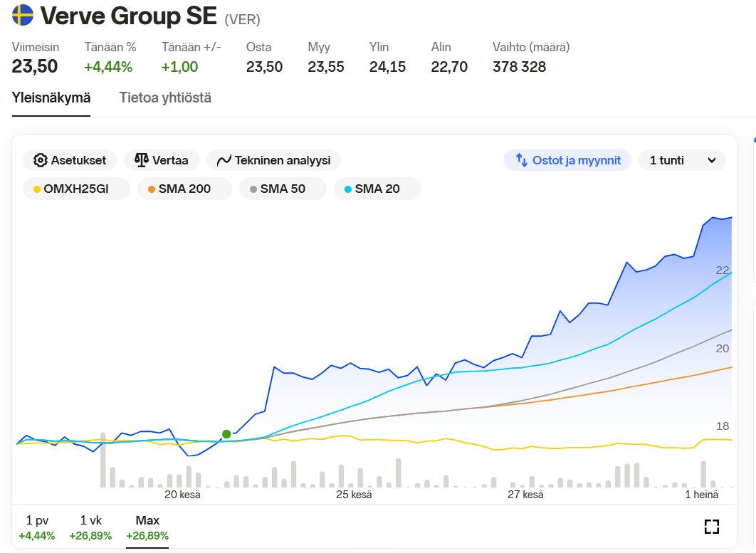This screenshot has height=553, width=756.
Task: Expand chart to fullscreen icon
Action: [712, 527]
